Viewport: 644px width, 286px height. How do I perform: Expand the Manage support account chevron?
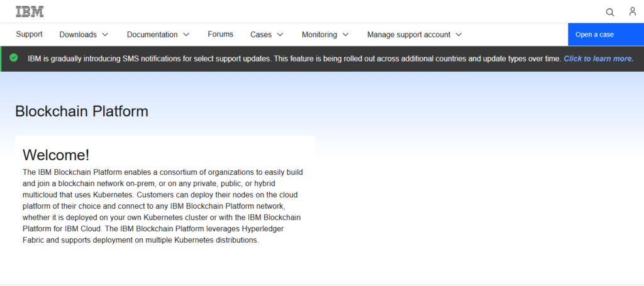point(458,35)
